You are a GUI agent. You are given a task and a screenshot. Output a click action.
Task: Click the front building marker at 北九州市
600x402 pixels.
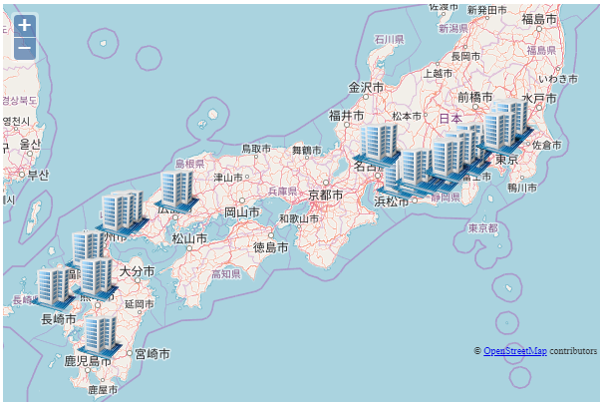click(x=118, y=213)
